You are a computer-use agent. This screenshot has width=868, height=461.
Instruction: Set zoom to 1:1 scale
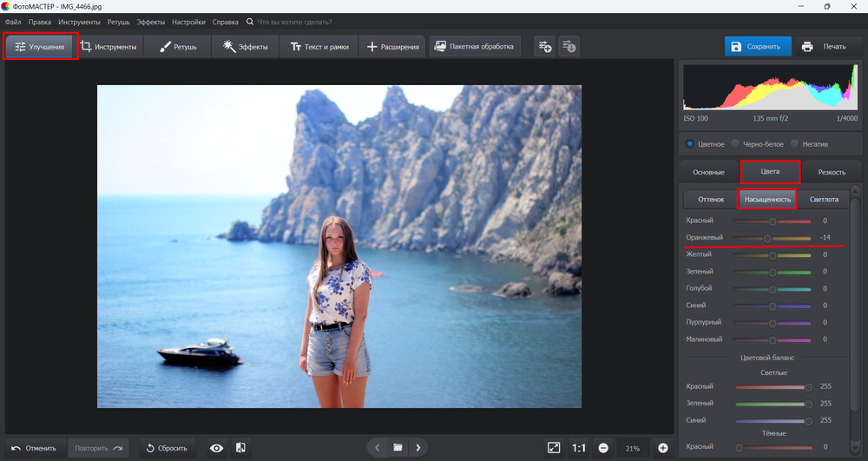579,448
